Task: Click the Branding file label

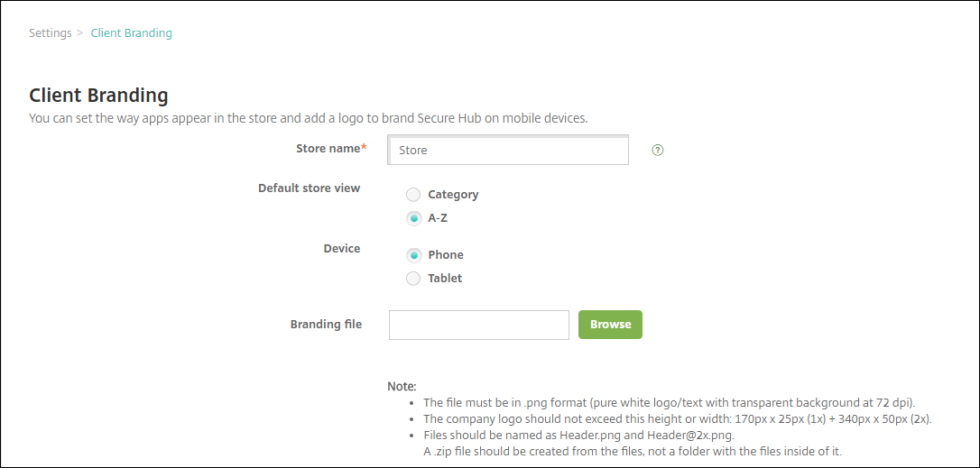Action: pyautogui.click(x=326, y=325)
